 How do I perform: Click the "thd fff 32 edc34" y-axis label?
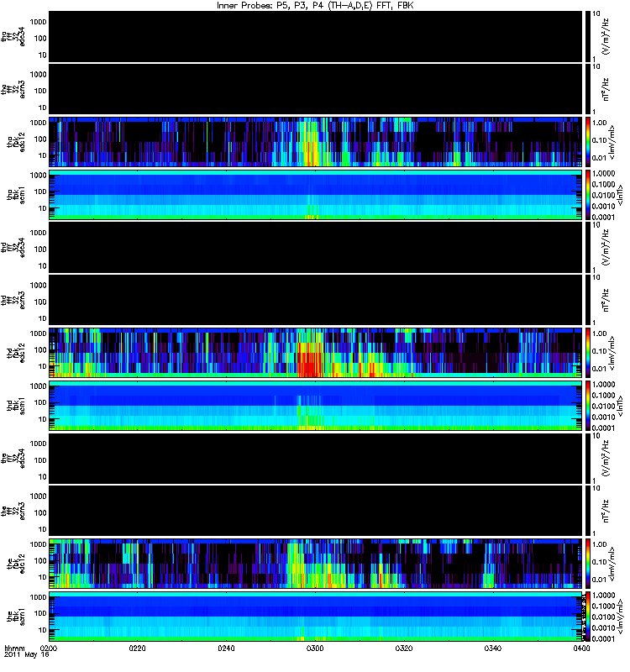(13, 247)
